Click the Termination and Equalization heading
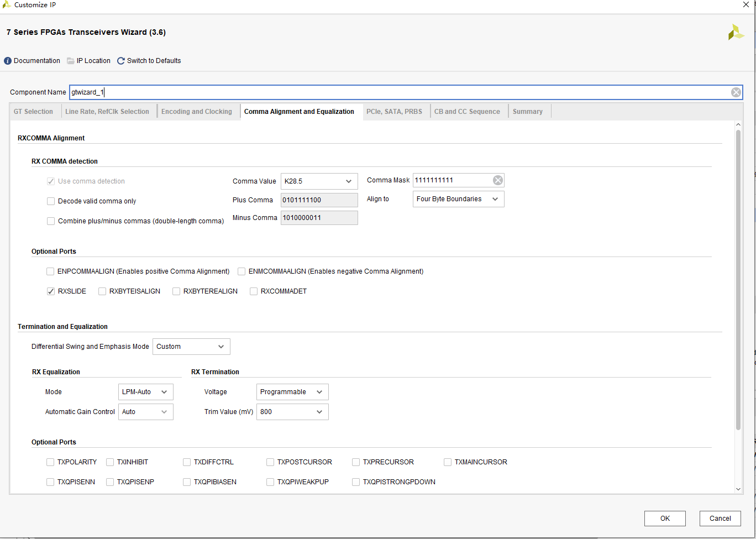 [62, 327]
